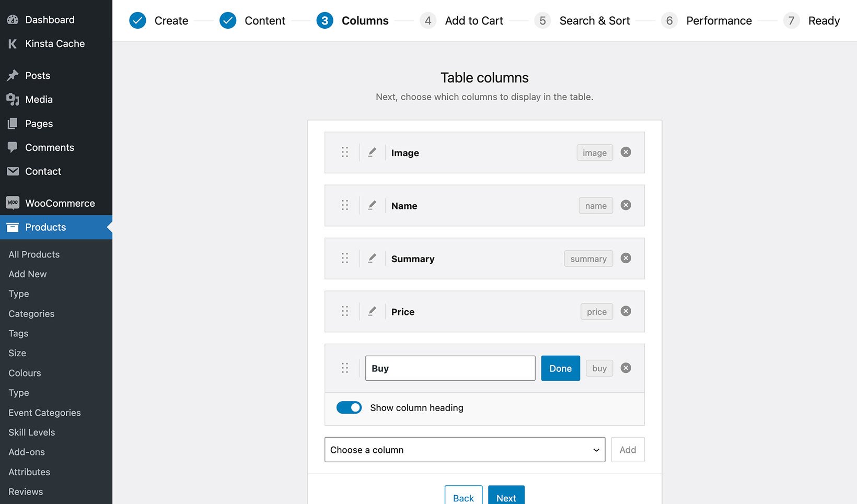Open Media library via its icon
857x504 pixels.
[x=13, y=99]
